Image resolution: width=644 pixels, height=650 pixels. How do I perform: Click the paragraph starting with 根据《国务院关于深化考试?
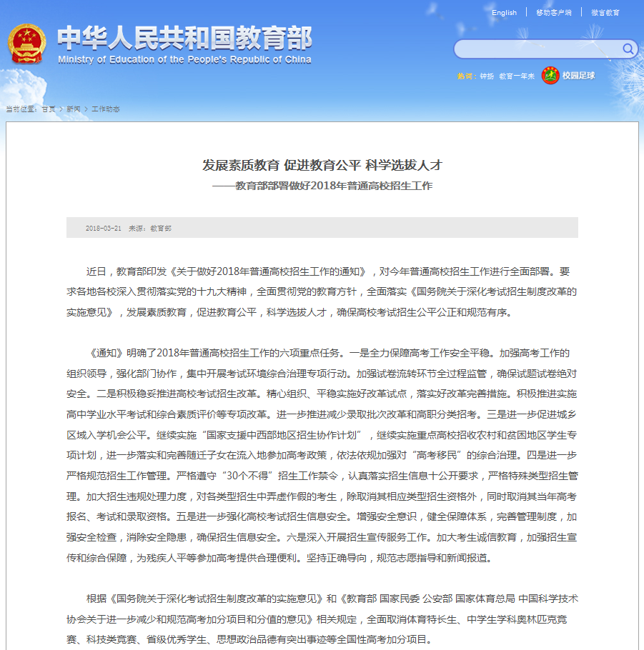tap(322, 619)
